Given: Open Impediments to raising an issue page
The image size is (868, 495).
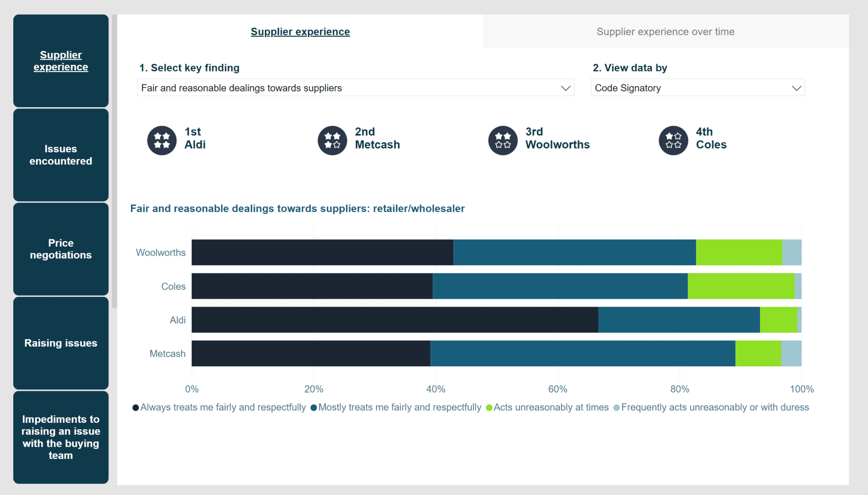Looking at the screenshot, I should click(61, 437).
